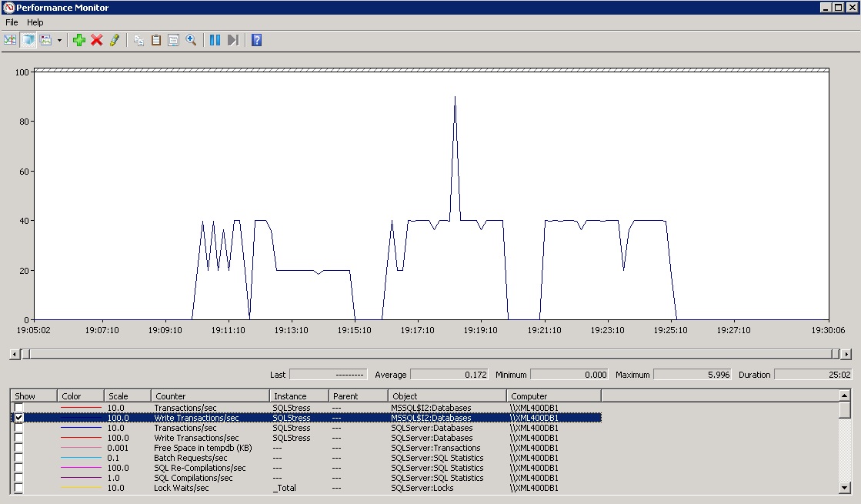The height and width of the screenshot is (504, 861).
Task: Sort by the Counter column header
Action: click(x=209, y=396)
